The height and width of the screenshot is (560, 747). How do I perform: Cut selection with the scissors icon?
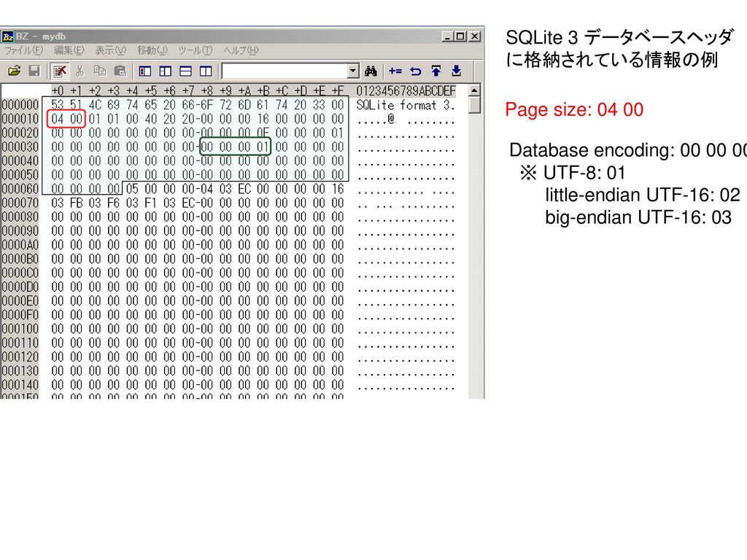pyautogui.click(x=80, y=71)
